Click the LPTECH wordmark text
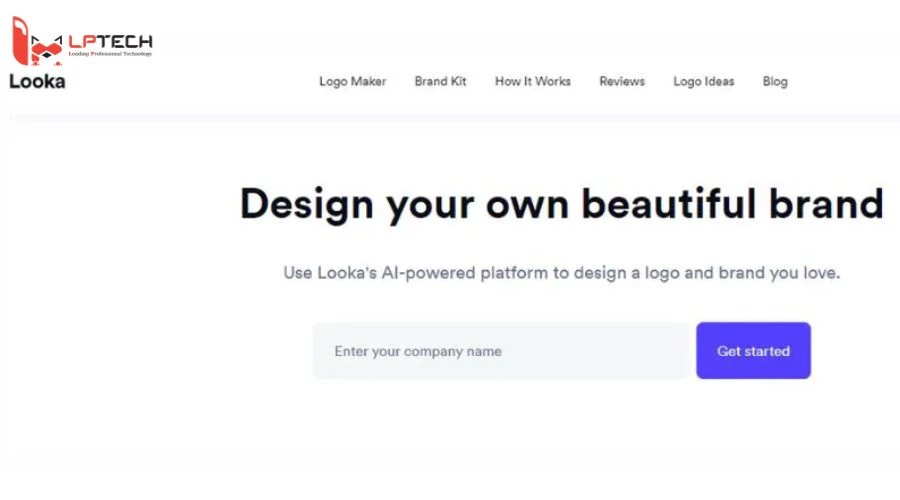 coord(110,41)
